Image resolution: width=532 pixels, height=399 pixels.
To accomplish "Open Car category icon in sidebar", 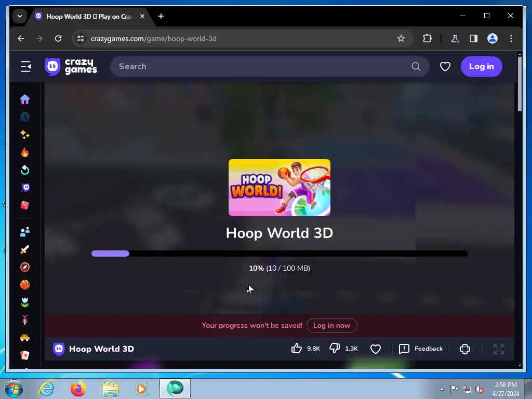I will click(25, 338).
